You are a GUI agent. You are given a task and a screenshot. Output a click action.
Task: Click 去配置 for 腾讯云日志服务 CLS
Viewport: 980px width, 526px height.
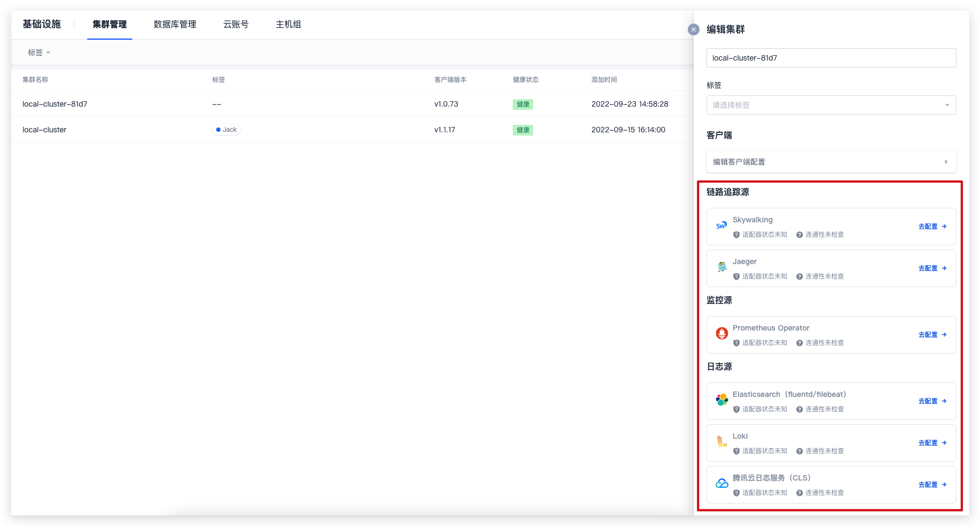click(x=932, y=485)
